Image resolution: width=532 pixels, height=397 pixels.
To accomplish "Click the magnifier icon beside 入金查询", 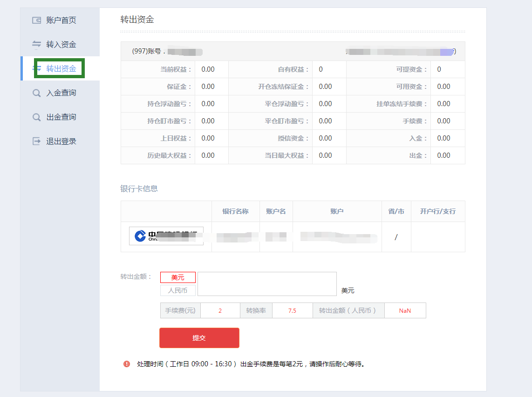I will click(36, 93).
